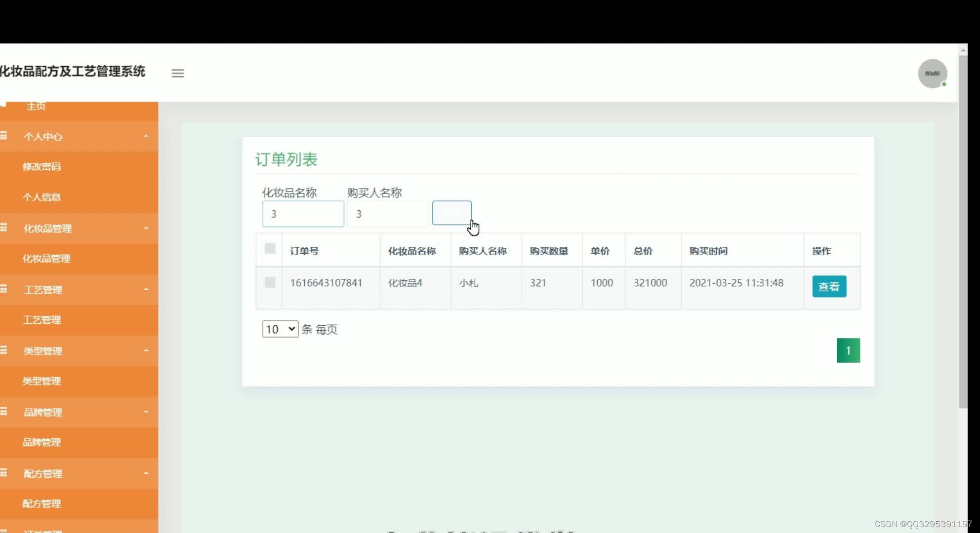Viewport: 980px width, 533px height.
Task: Open 修改密码 menu item
Action: pos(41,167)
